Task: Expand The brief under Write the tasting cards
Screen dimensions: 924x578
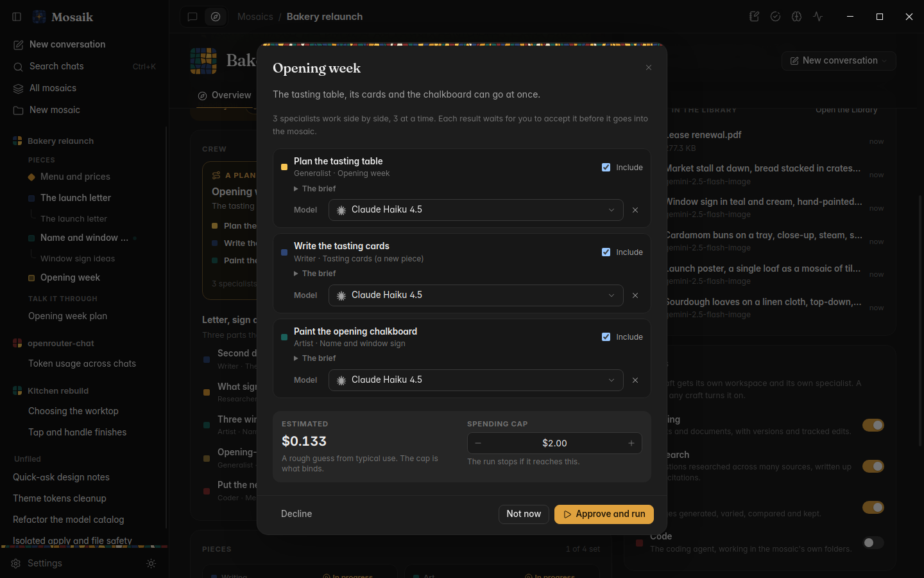Action: 314,273
